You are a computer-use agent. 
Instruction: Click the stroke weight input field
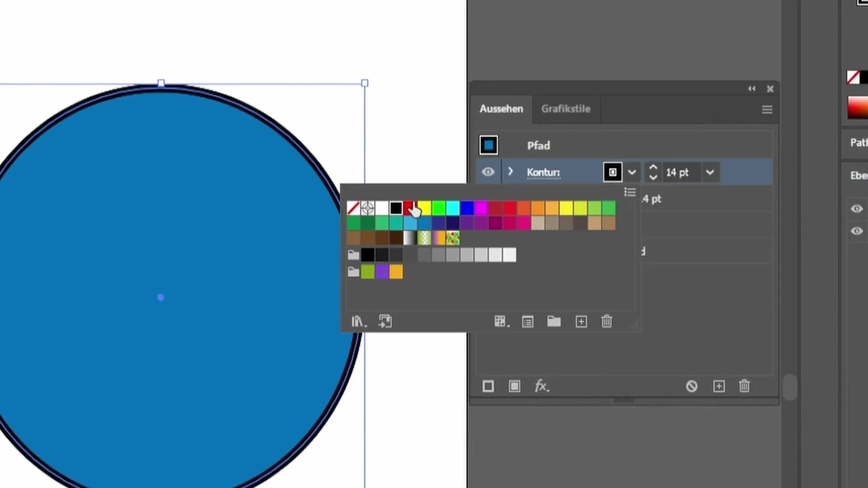[680, 172]
